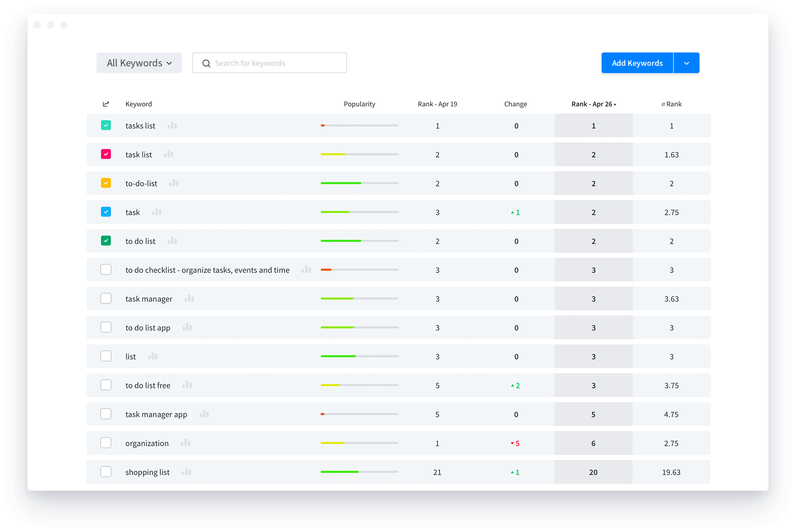This screenshot has height=532, width=796.
Task: Click the Change column header
Action: coord(516,104)
